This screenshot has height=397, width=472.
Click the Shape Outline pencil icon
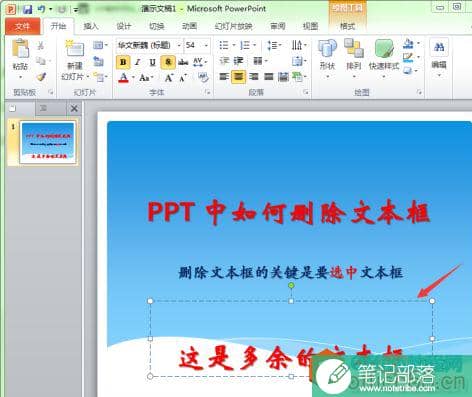point(409,57)
